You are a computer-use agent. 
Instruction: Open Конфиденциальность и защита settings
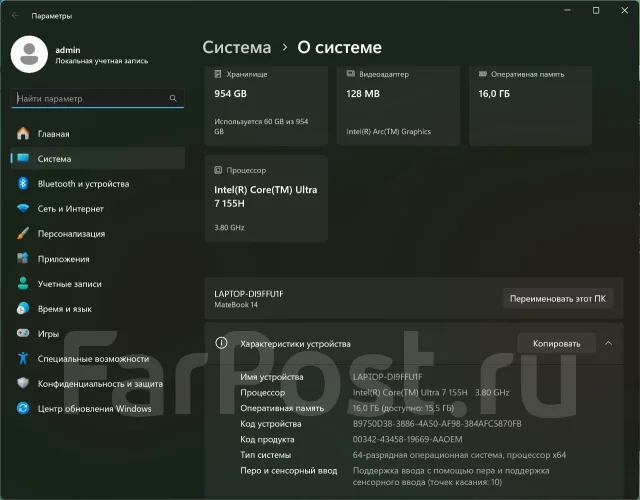(x=97, y=383)
